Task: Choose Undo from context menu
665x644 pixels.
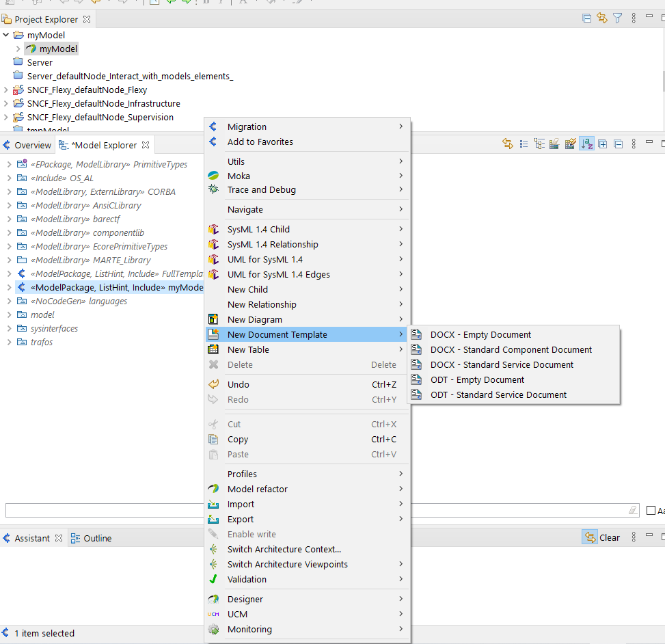Action: [308, 384]
